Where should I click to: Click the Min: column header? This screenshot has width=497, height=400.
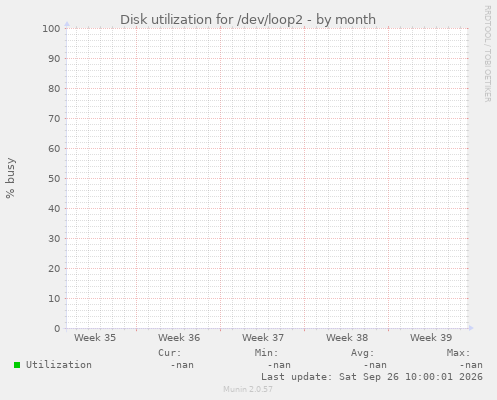(x=266, y=353)
